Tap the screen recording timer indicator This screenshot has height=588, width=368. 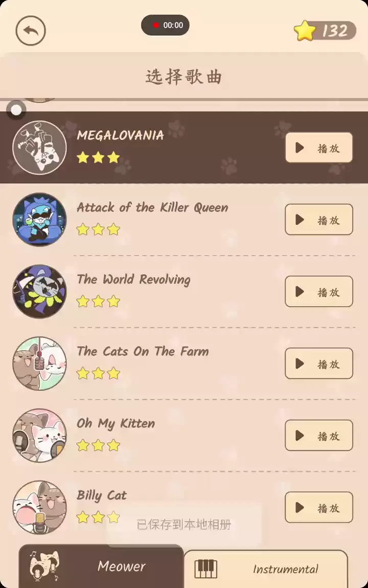(165, 25)
